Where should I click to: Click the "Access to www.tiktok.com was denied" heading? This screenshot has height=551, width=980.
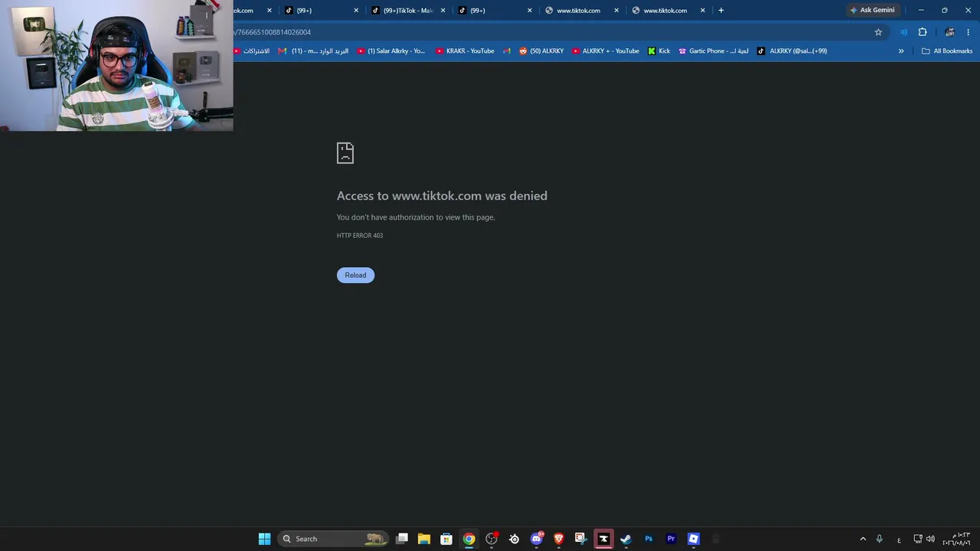click(442, 196)
